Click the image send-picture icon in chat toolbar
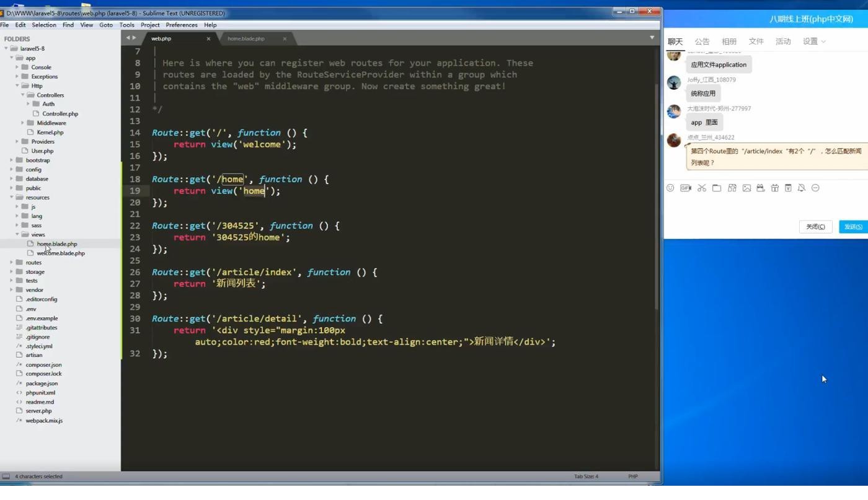This screenshot has height=500, width=868. coord(746,188)
